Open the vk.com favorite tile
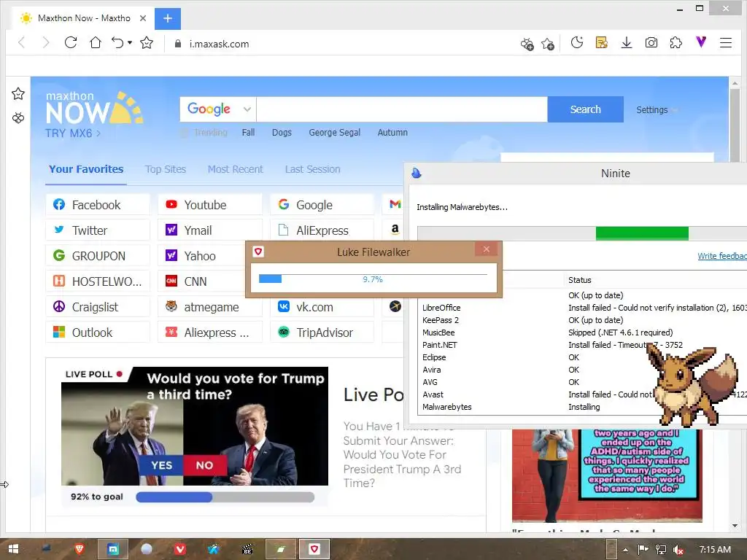This screenshot has width=747, height=560. (x=322, y=307)
